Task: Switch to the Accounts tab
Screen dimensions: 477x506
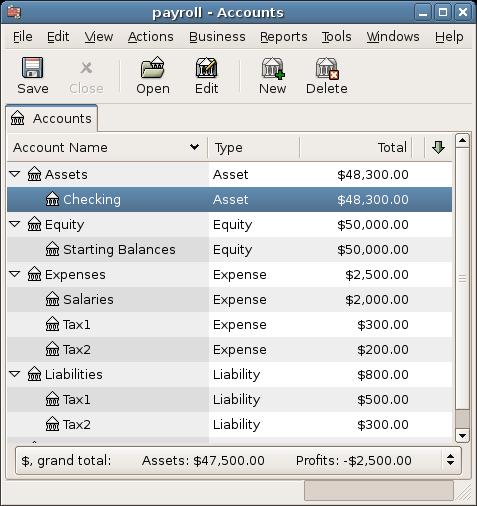Action: tap(52, 118)
